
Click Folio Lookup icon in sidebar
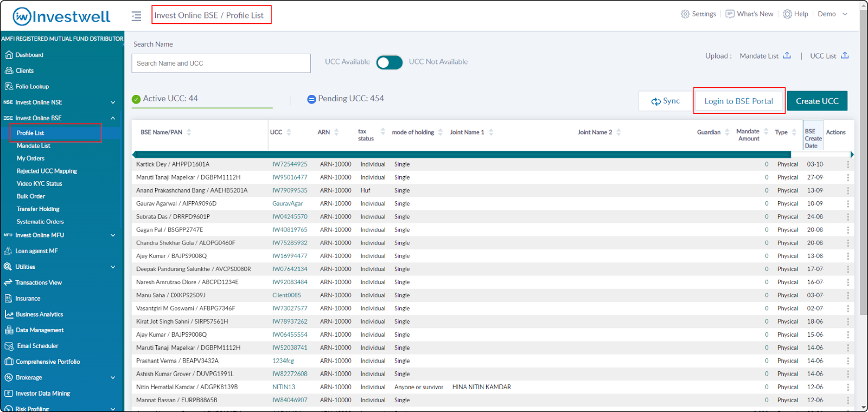pos(9,86)
